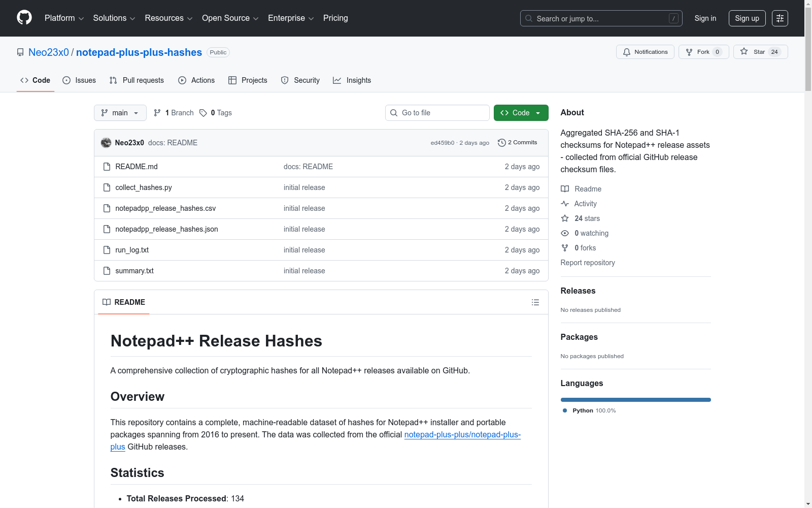The width and height of the screenshot is (812, 508).
Task: Open the 2 Commits history link
Action: (518, 143)
